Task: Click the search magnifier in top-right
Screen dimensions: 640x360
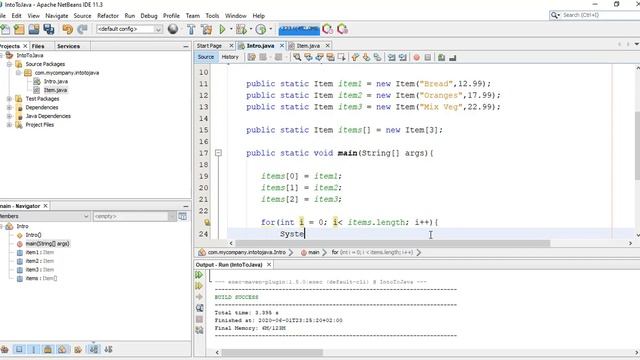Action: tap(554, 15)
